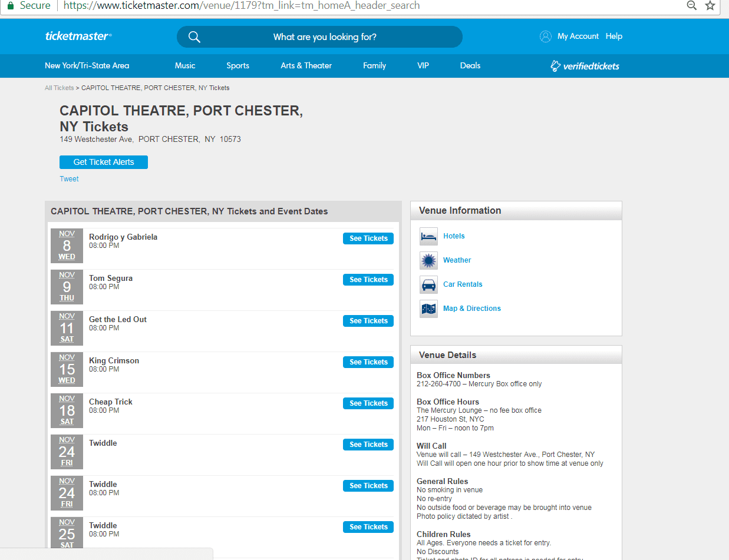Click the Car Rentals car icon
729x560 pixels.
tap(428, 284)
